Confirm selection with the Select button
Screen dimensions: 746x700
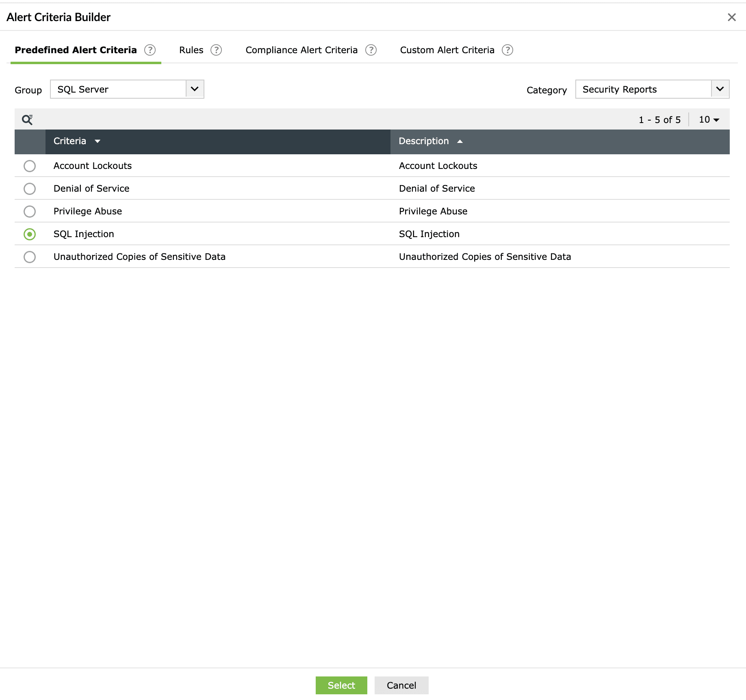(x=341, y=685)
